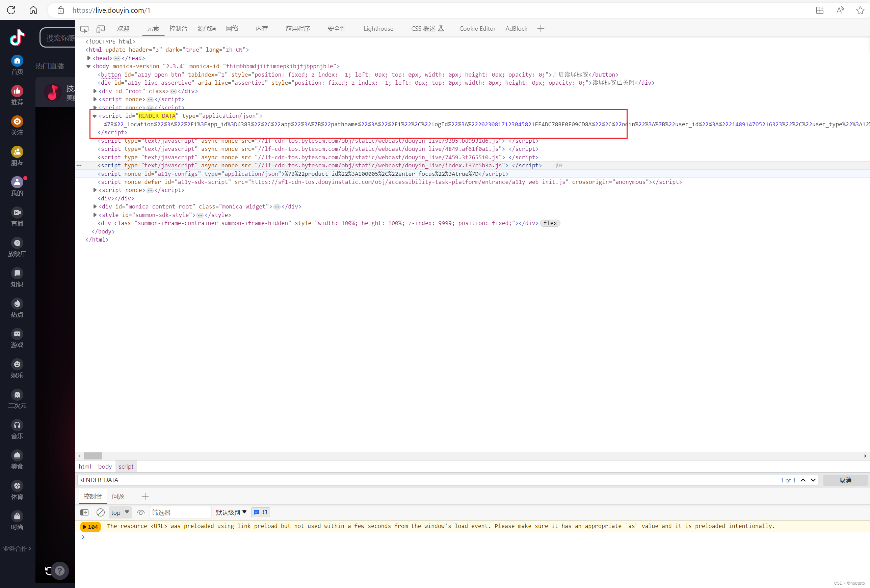Toggle the console sidebar panel icon
This screenshot has width=870, height=588.
pyautogui.click(x=84, y=512)
